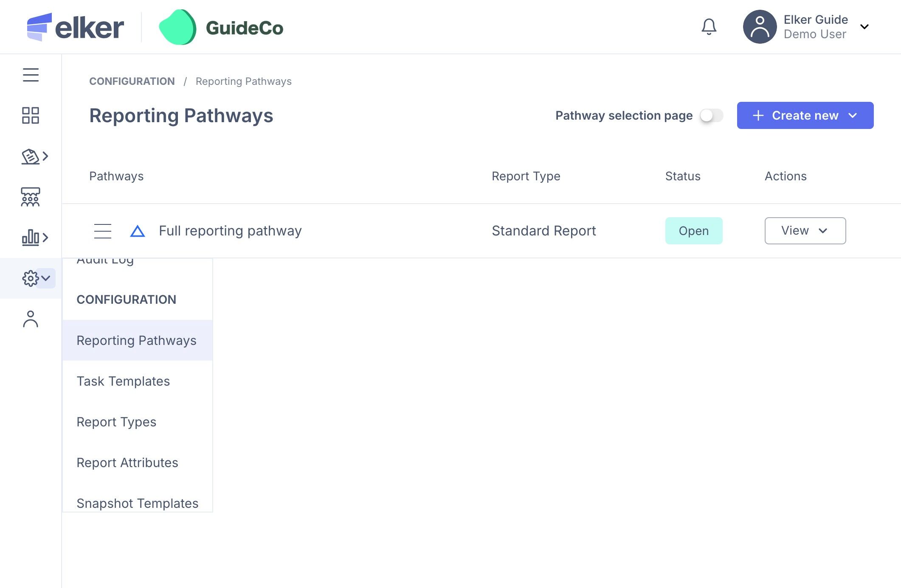Open the hamburger menu in the sidebar
Viewport: 901px width, 588px height.
(x=31, y=75)
